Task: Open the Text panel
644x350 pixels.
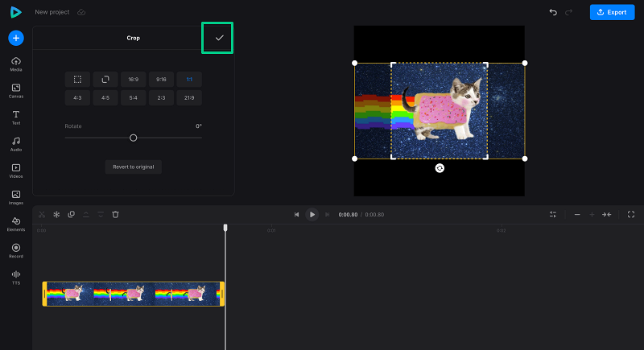Action: (x=16, y=117)
